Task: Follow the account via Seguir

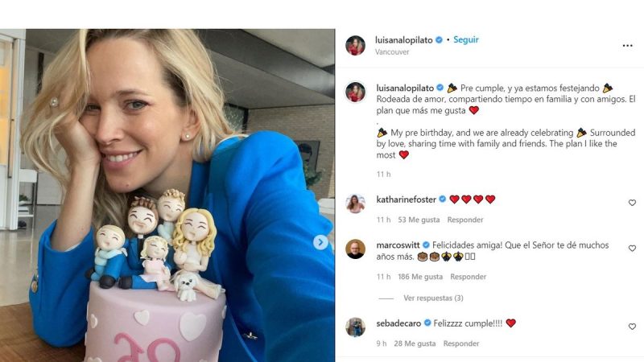Action: [466, 39]
